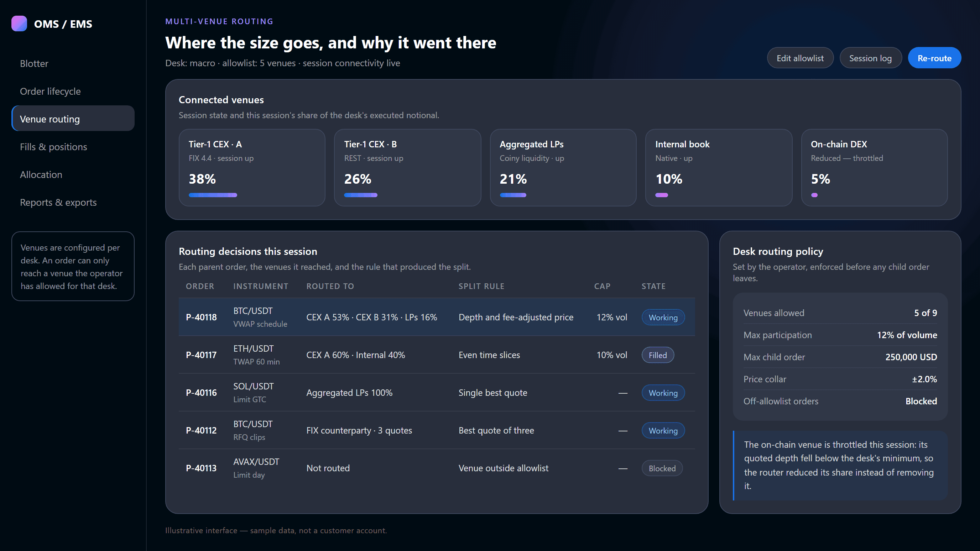Click the STATE column header

pos(653,286)
